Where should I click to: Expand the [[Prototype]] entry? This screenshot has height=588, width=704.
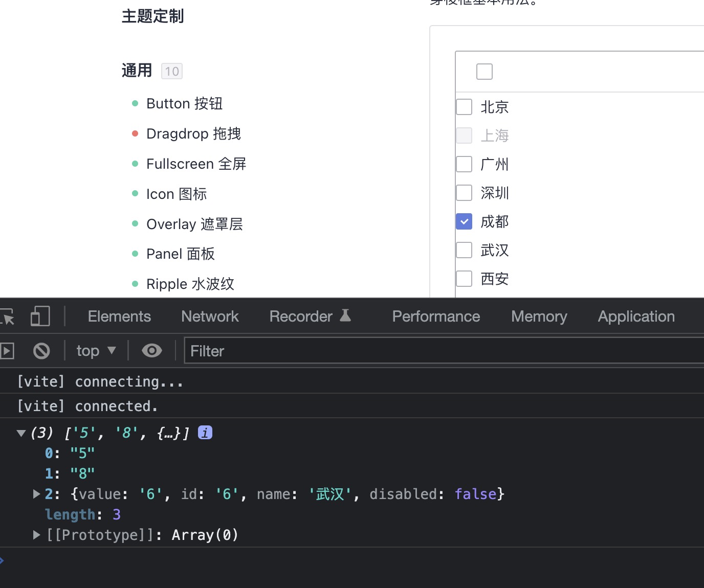coord(36,535)
